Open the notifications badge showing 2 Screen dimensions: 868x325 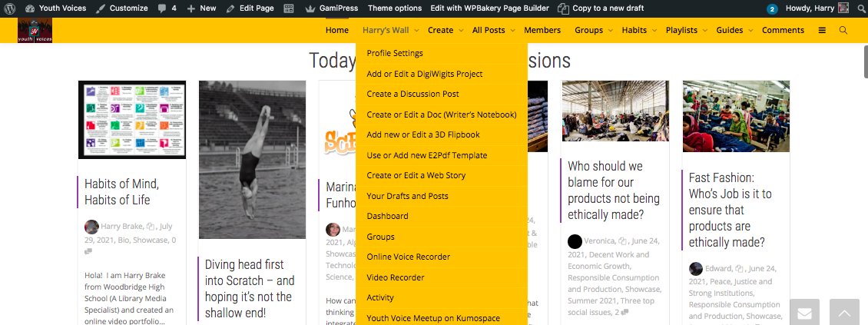(x=772, y=9)
